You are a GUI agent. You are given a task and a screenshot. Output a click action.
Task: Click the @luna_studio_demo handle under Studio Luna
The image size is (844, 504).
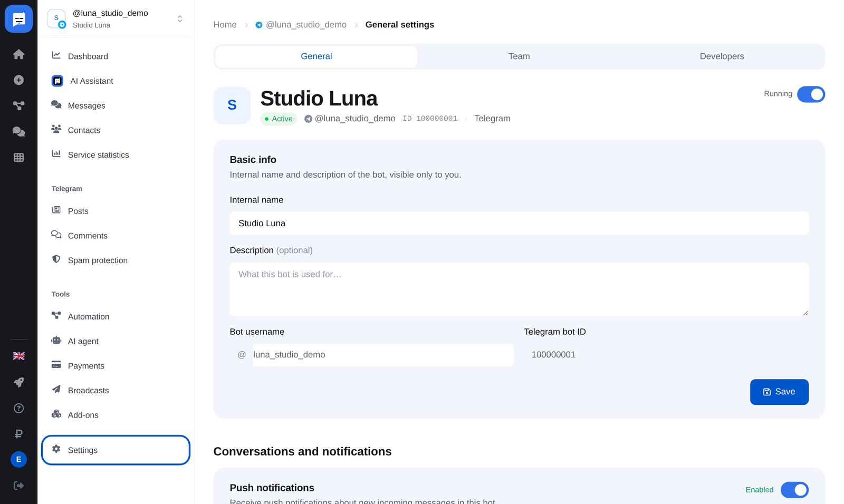point(350,119)
